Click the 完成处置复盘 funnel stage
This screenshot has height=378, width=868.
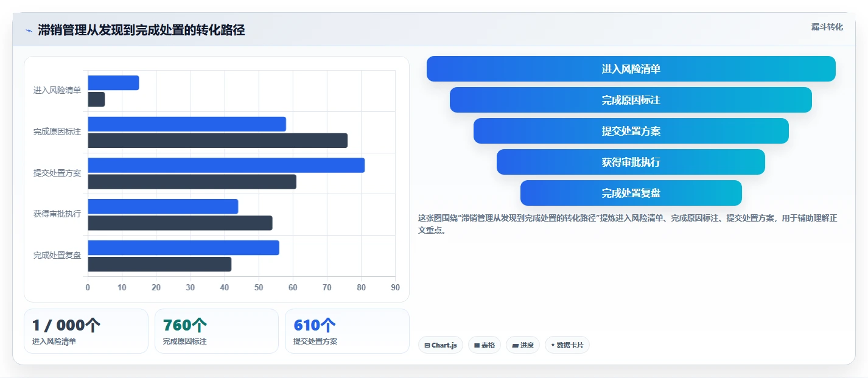[x=631, y=193]
